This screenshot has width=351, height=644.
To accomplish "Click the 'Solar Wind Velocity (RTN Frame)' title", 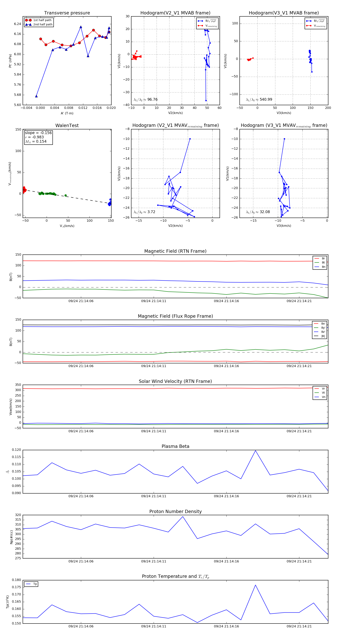I will click(x=175, y=381).
